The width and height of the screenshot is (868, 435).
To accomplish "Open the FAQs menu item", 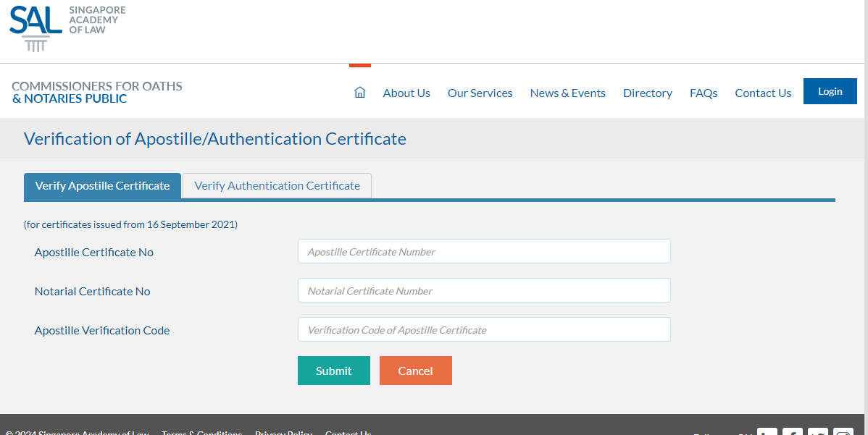I will (x=703, y=93).
